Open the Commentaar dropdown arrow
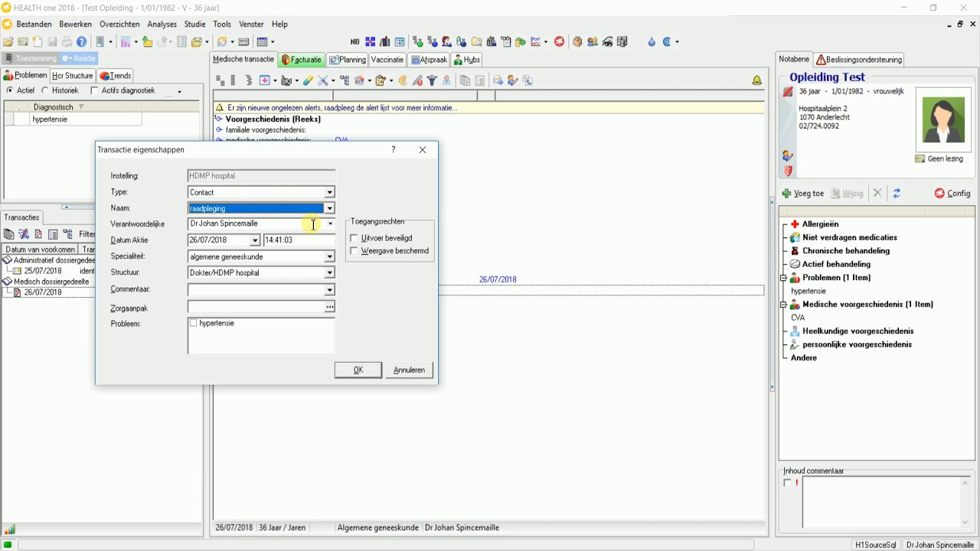 (330, 290)
